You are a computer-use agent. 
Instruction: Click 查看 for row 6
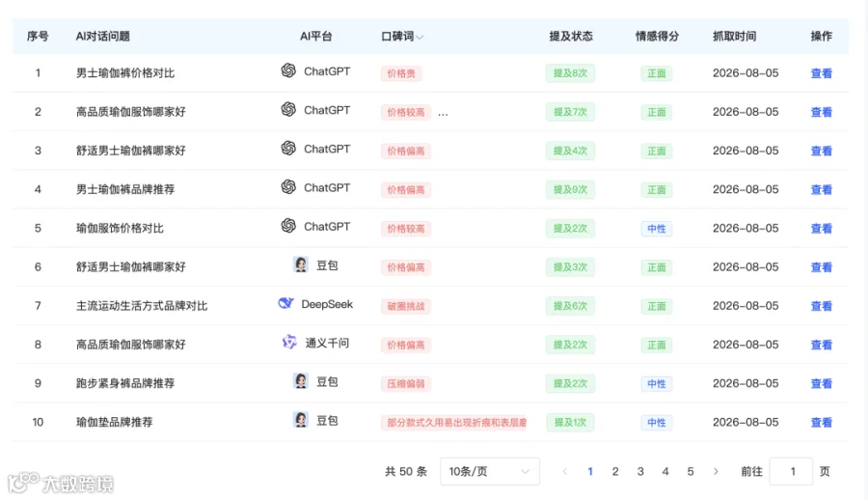(822, 267)
